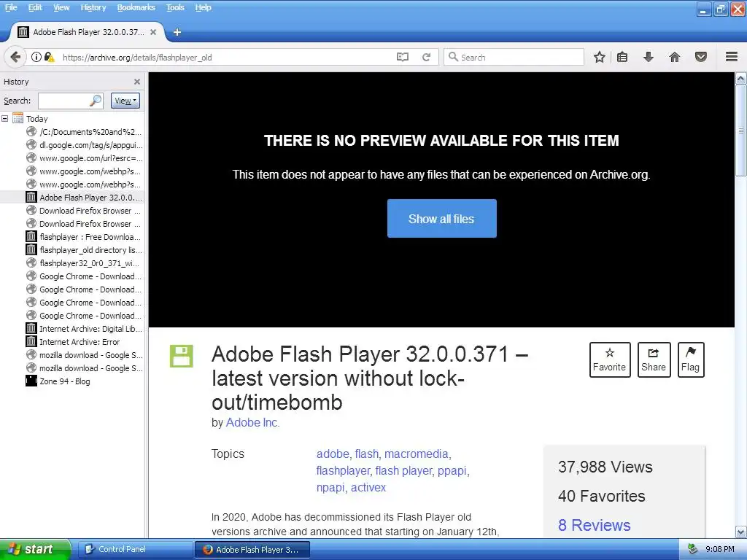
Task: Open the Help menu
Action: pos(203,7)
